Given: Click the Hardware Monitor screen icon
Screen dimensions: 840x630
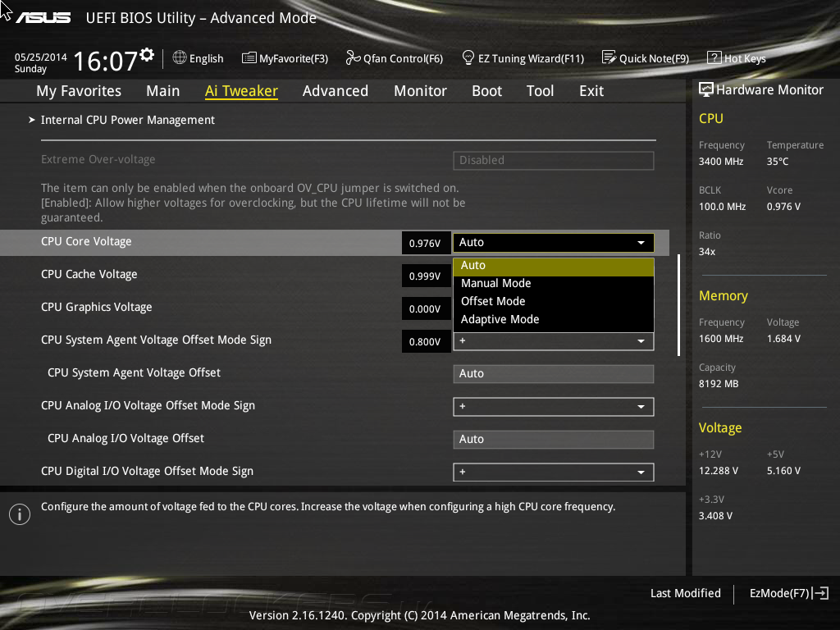Looking at the screenshot, I should click(706, 89).
